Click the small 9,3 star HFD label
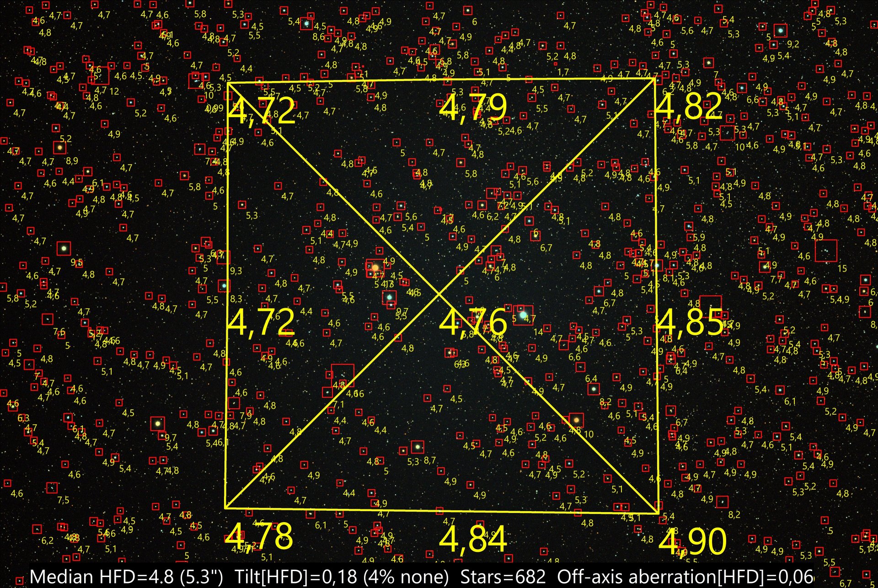Image resolution: width=878 pixels, height=588 pixels. (236, 271)
